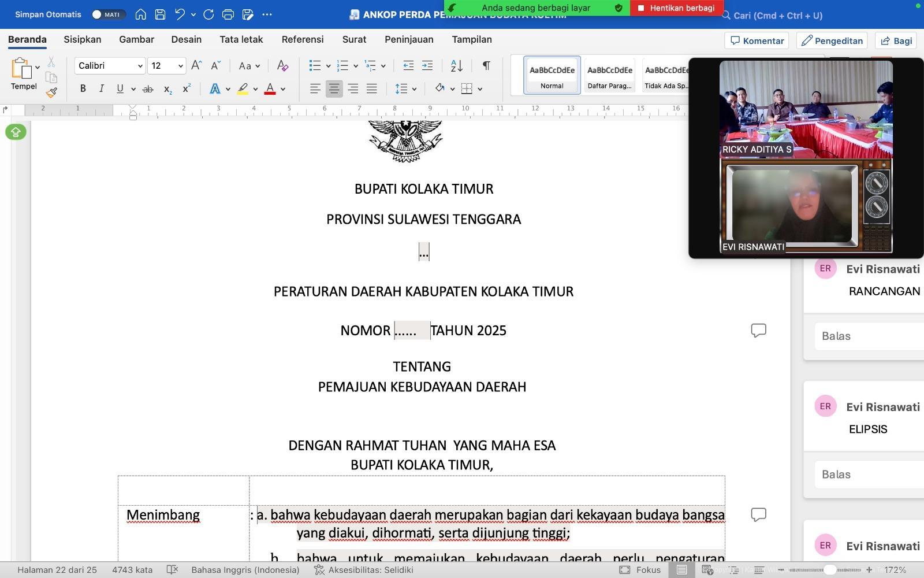
Task: Click the Format Painter brush icon
Action: click(x=51, y=92)
